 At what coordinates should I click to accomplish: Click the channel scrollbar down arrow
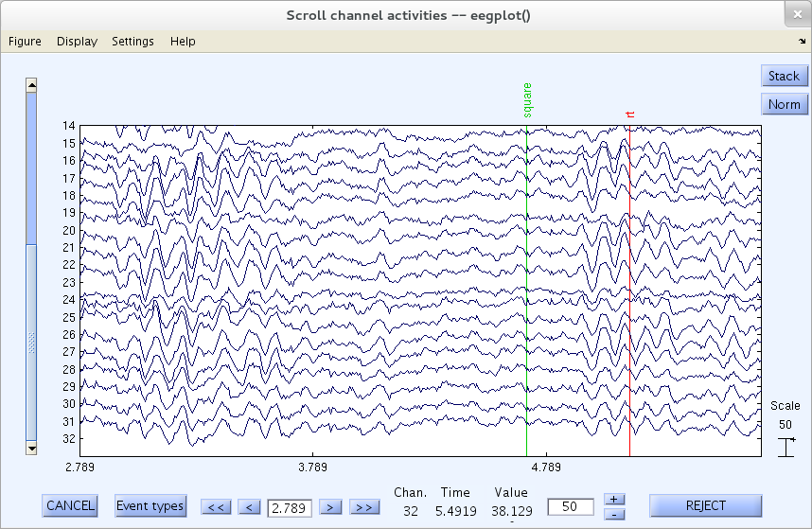(x=31, y=447)
